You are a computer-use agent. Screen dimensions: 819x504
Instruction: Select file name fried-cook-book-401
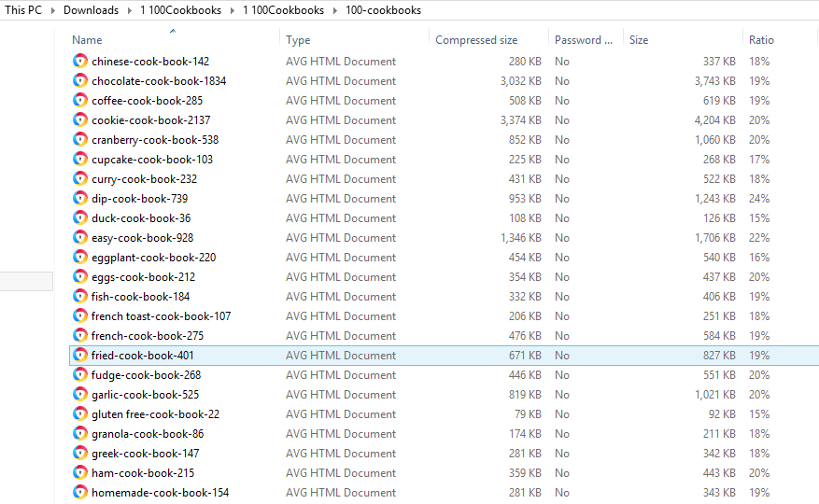pyautogui.click(x=143, y=356)
